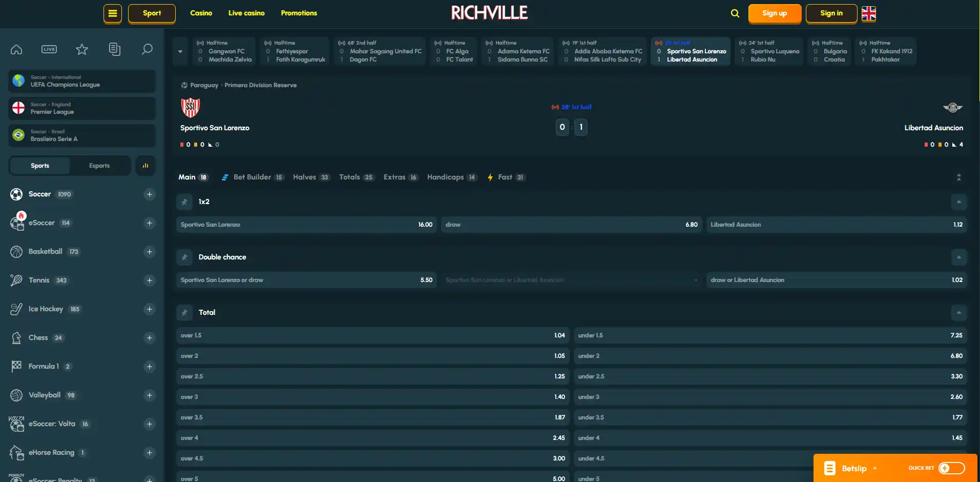Open bet history document icon
Screen dimensions: 980x482
click(x=115, y=49)
